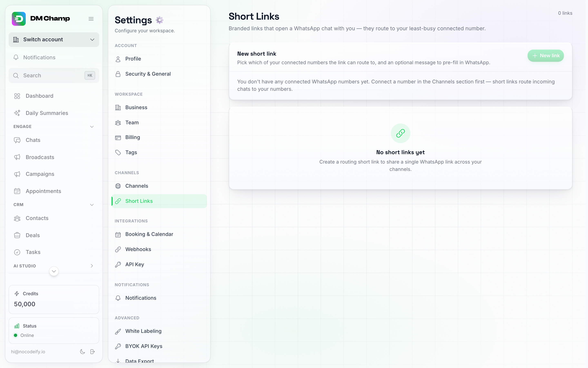Click the 0 links counter text
The height and width of the screenshot is (368, 588).
tap(565, 13)
